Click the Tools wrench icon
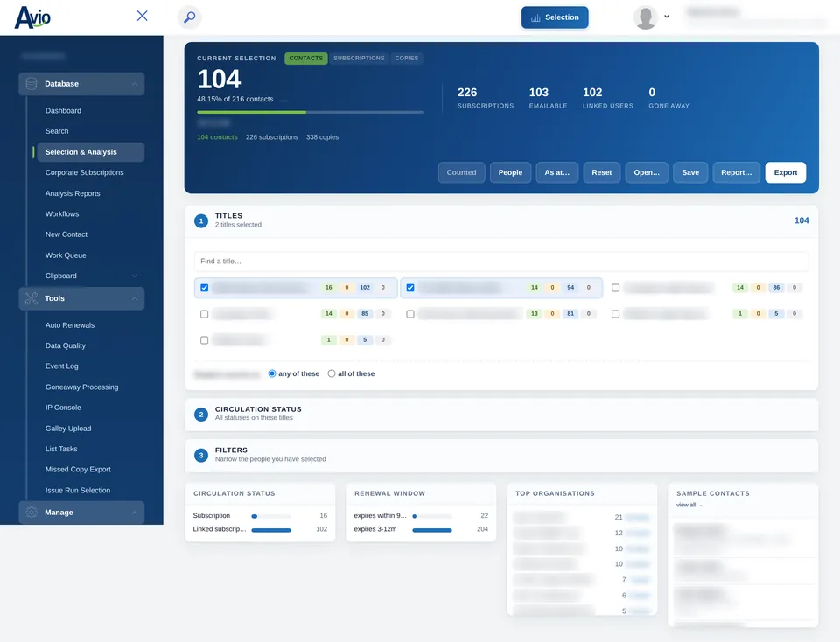The height and width of the screenshot is (642, 840). (x=31, y=298)
